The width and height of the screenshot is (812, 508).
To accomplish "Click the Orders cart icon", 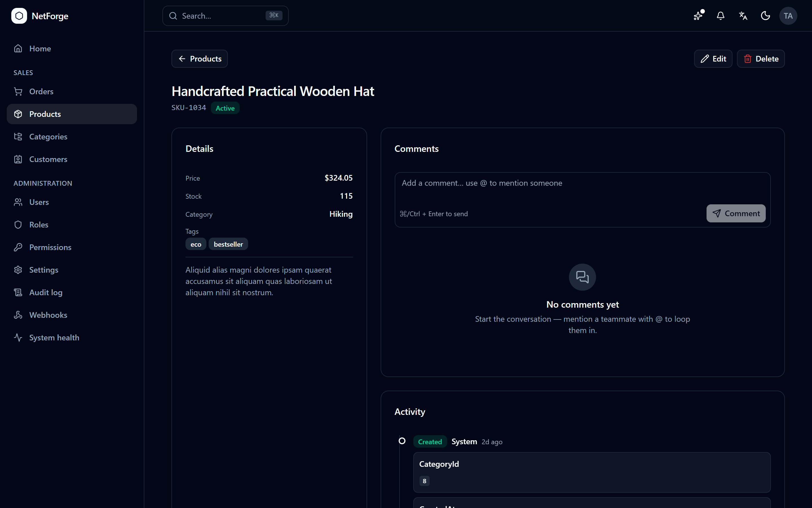I will coord(18,91).
